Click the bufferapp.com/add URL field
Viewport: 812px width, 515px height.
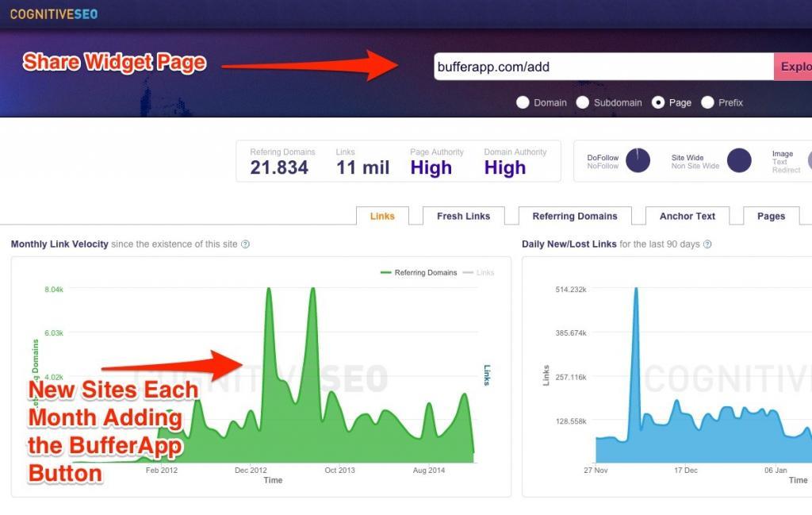pos(603,67)
